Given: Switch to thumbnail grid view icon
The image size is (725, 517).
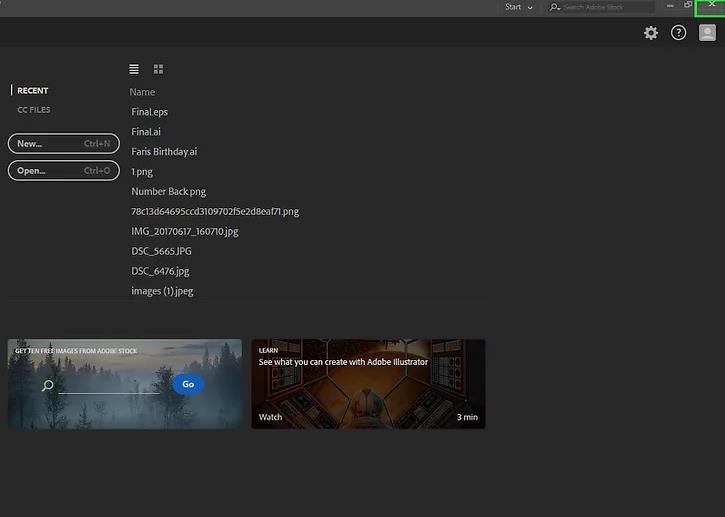Looking at the screenshot, I should pyautogui.click(x=158, y=69).
